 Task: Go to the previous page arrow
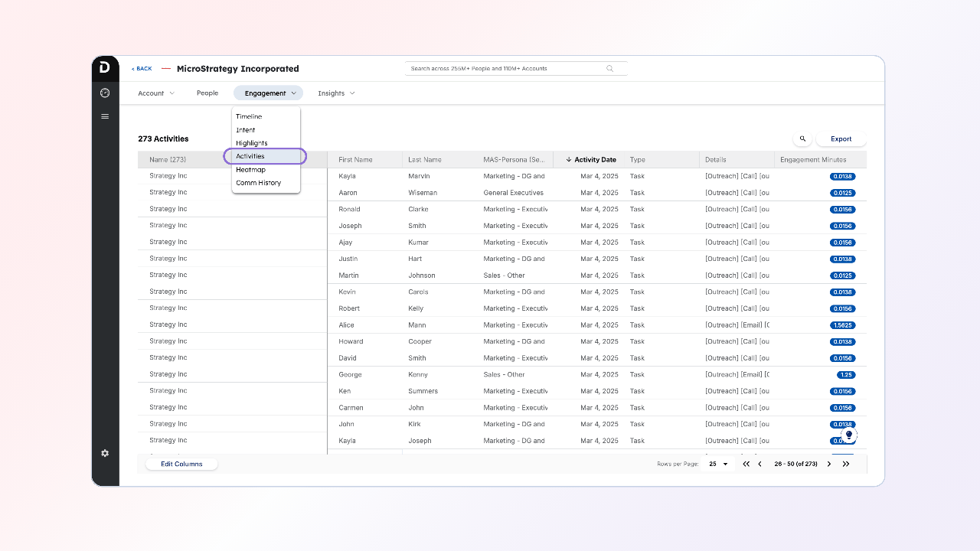coord(759,464)
